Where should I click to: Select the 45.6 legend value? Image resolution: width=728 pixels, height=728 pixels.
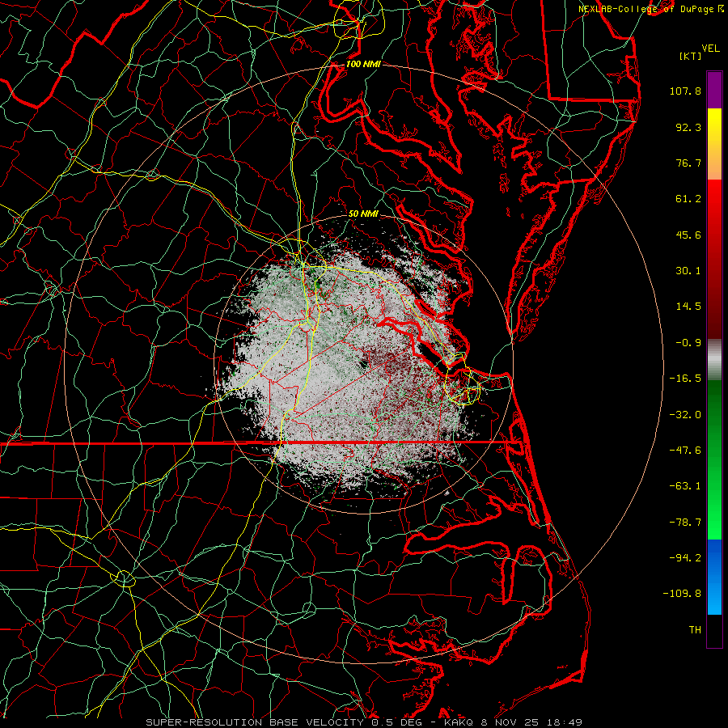[688, 235]
